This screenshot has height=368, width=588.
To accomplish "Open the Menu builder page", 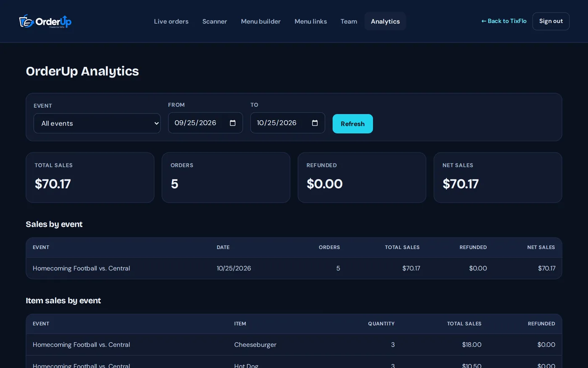I will [x=261, y=21].
